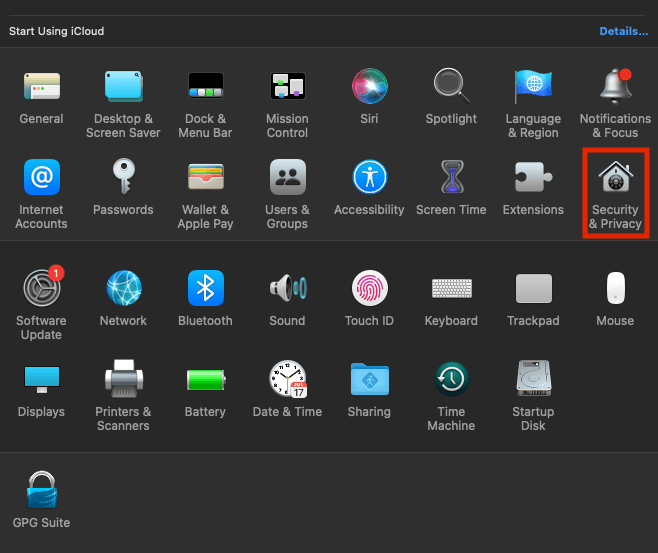Open Internet Accounts pane
Screen dimensions: 658x553
pos(41,178)
